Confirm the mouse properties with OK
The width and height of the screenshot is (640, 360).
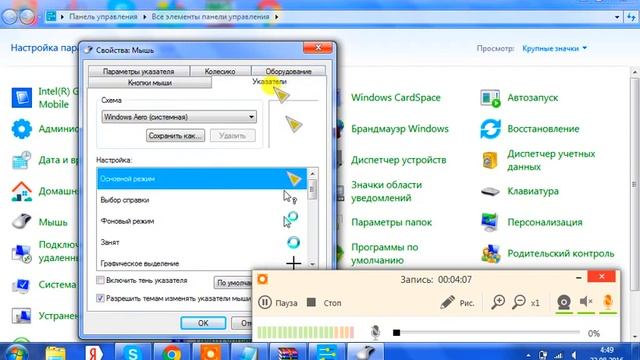pyautogui.click(x=203, y=323)
